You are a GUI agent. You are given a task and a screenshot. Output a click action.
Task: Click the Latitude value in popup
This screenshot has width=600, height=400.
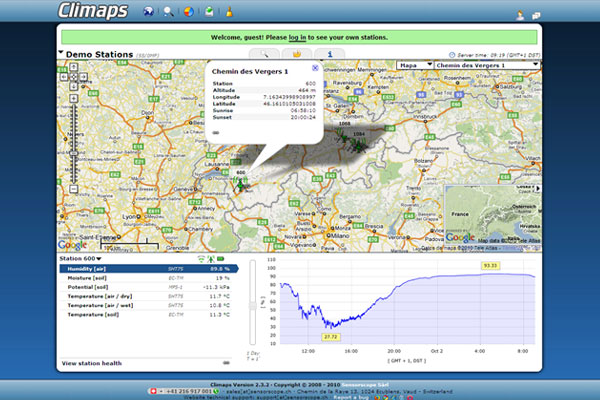click(x=289, y=104)
